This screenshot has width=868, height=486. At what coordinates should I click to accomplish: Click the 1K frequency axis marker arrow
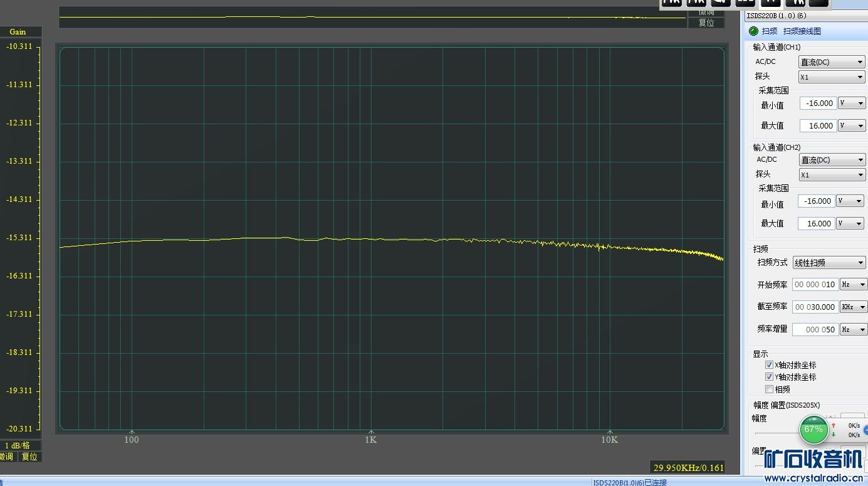(371, 431)
